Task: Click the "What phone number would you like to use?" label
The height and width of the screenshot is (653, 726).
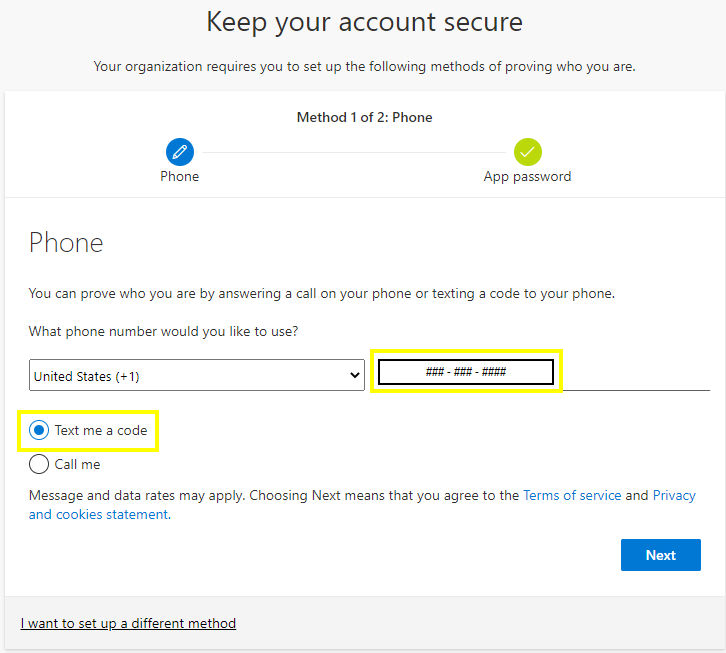Action: (x=163, y=331)
